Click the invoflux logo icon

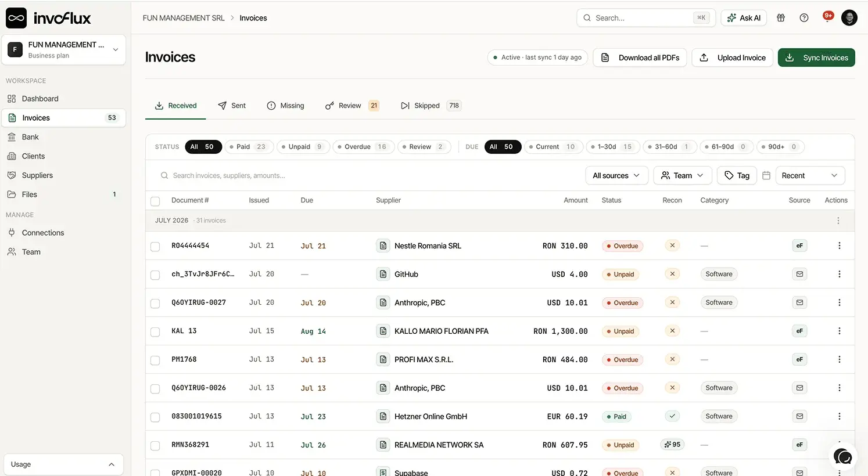pyautogui.click(x=16, y=18)
